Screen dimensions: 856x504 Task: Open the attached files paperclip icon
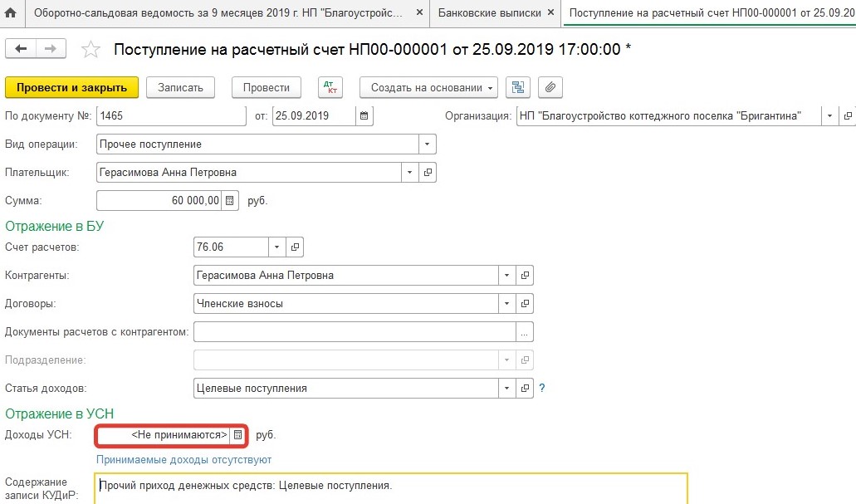[x=550, y=88]
